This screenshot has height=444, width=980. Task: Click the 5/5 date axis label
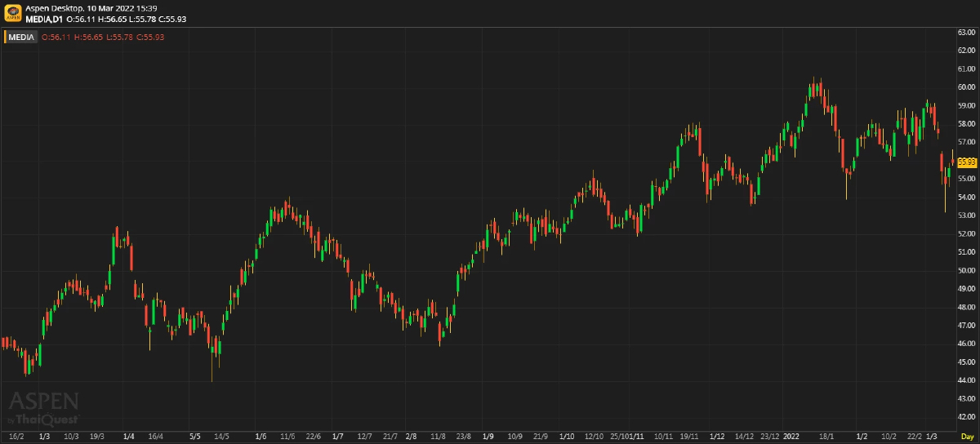pyautogui.click(x=194, y=437)
